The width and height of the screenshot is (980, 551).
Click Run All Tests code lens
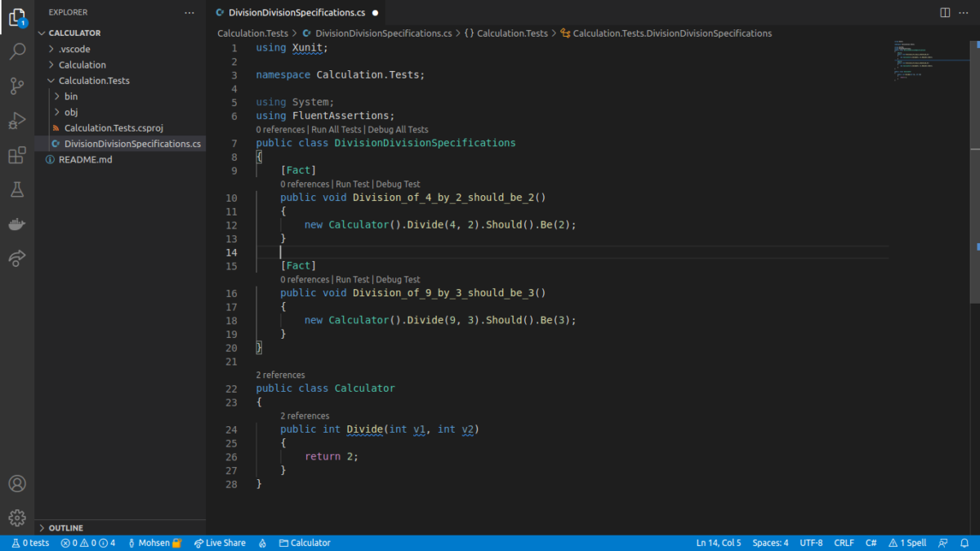336,130
